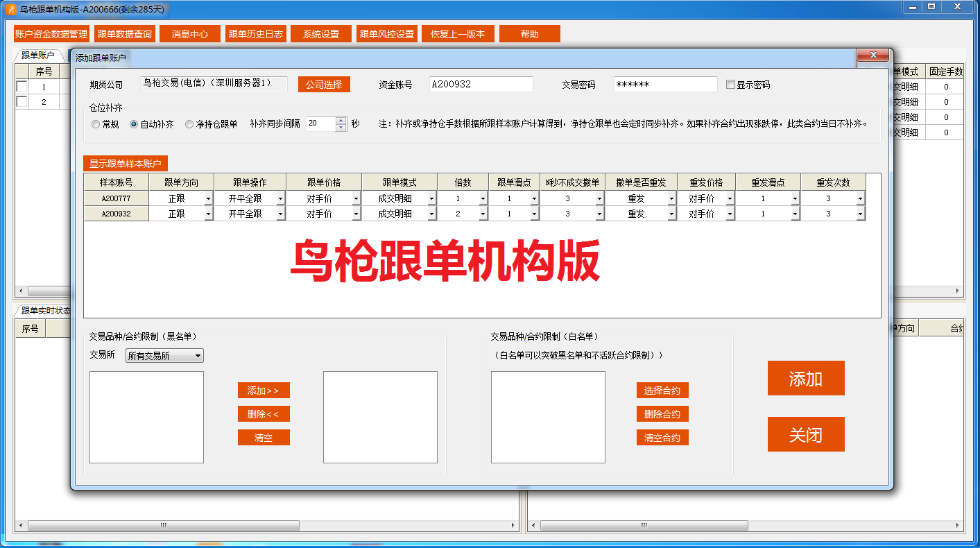Click the large 关闭 button

806,434
